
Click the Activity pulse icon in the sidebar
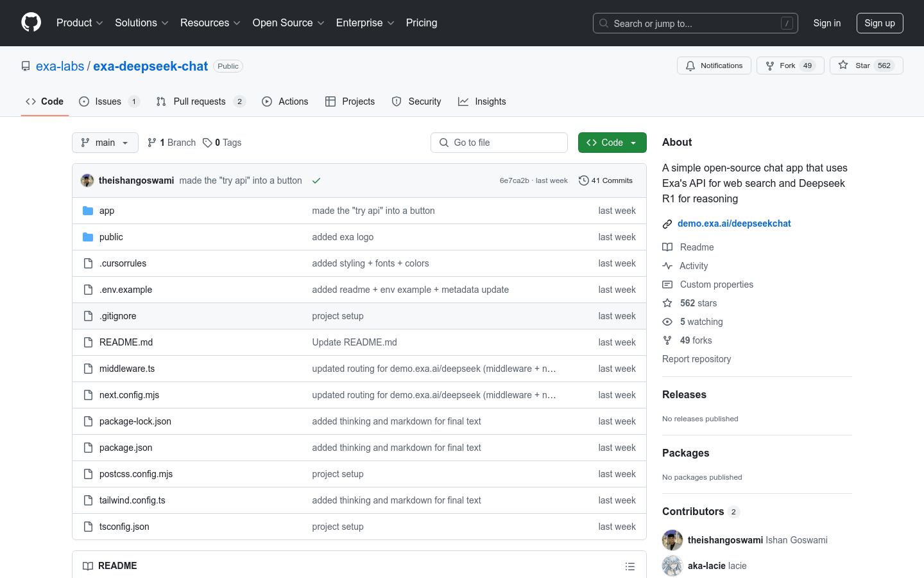[667, 265]
